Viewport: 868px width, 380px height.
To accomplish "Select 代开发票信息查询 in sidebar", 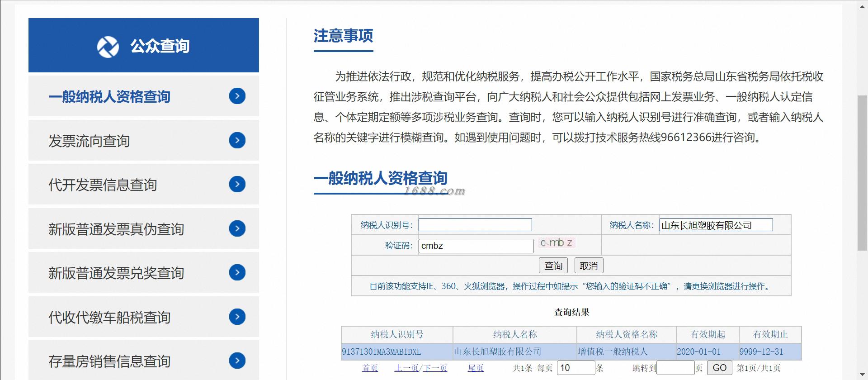I will 144,184.
